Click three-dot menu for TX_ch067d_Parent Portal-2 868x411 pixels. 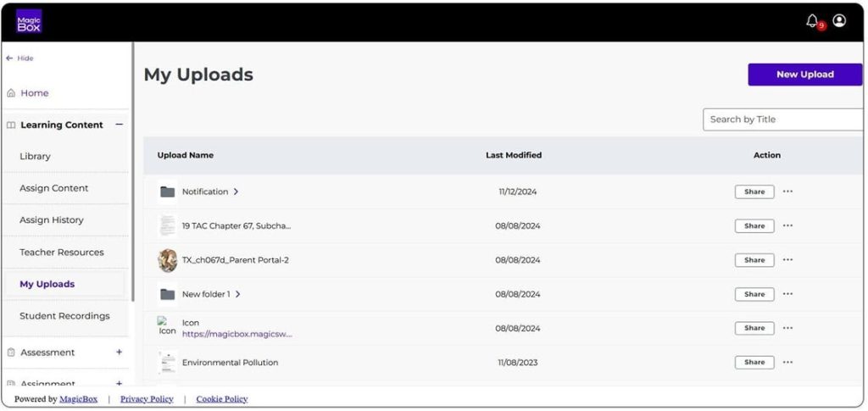(x=787, y=260)
